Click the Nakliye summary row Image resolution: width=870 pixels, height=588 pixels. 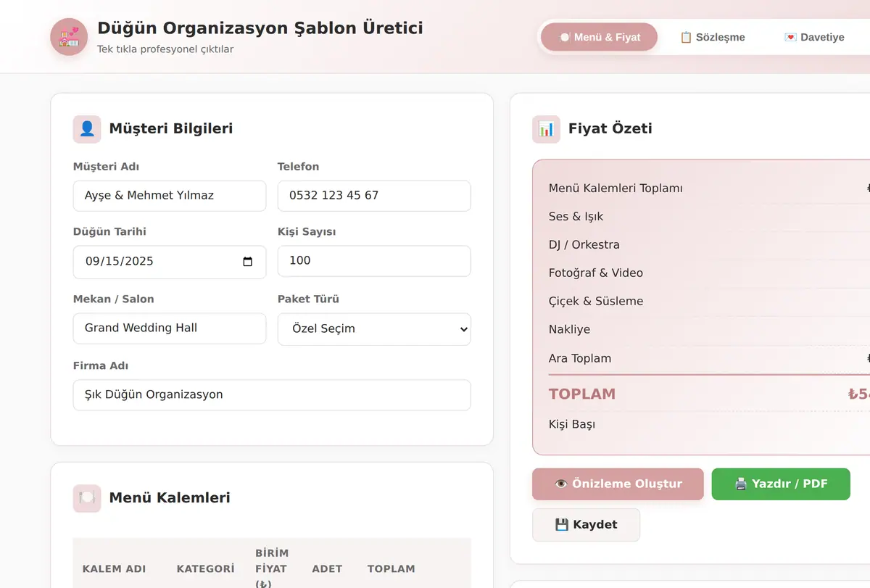pyautogui.click(x=709, y=329)
